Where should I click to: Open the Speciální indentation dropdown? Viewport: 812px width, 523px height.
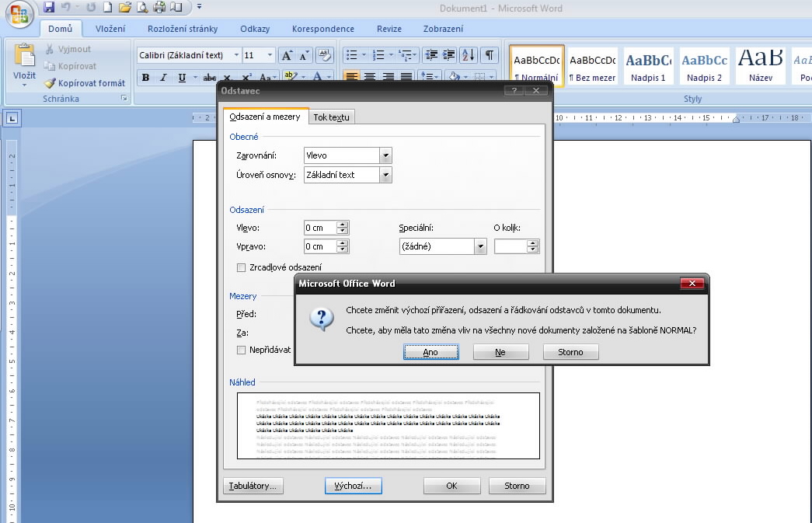[480, 246]
